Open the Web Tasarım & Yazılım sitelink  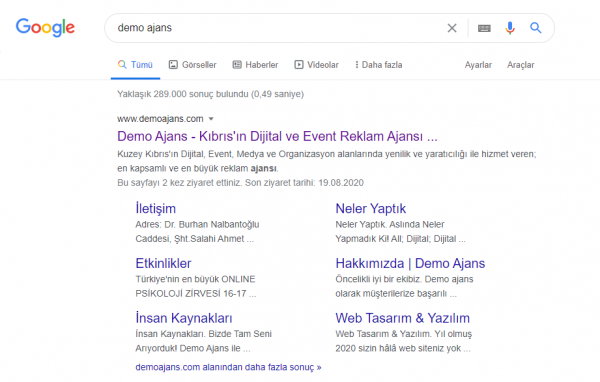403,318
